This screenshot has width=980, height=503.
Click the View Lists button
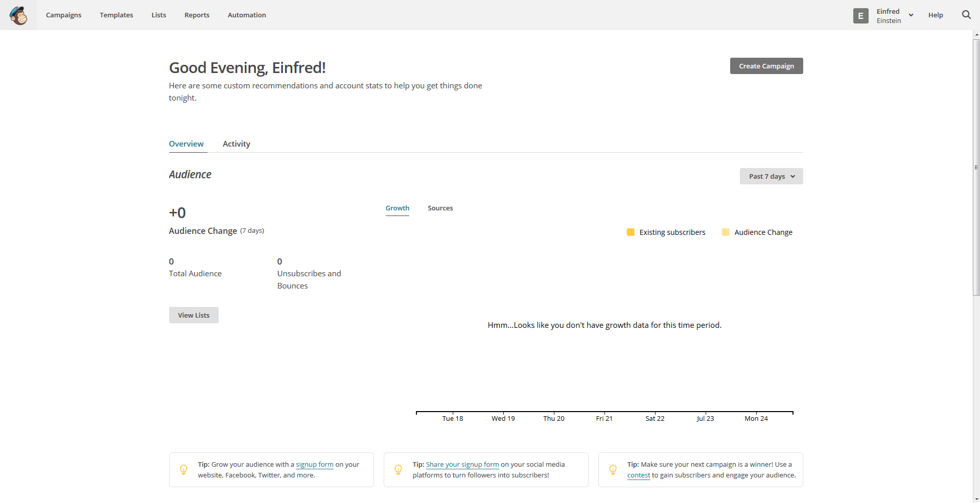click(194, 315)
